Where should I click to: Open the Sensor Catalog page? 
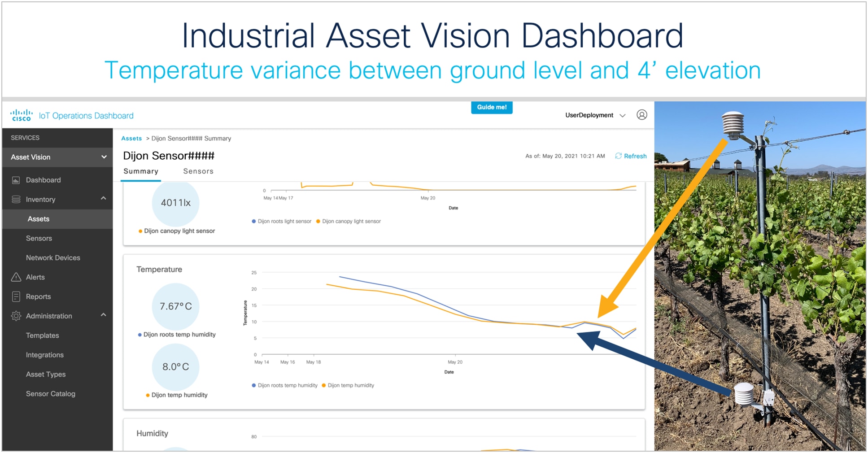50,394
